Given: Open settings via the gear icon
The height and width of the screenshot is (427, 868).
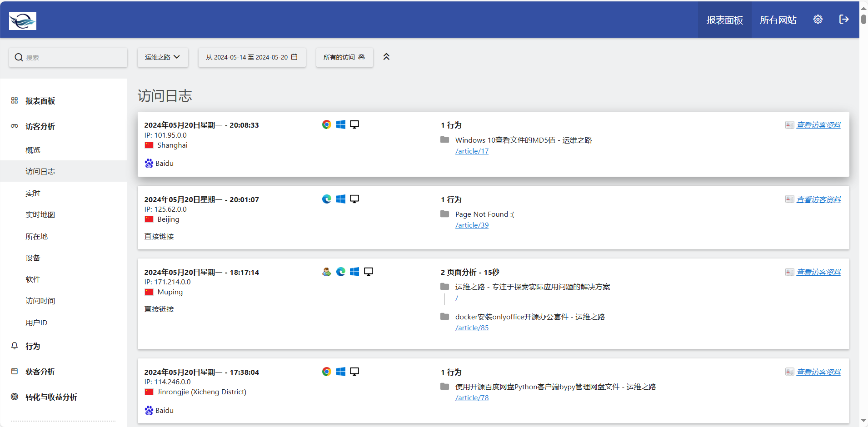Looking at the screenshot, I should point(818,20).
